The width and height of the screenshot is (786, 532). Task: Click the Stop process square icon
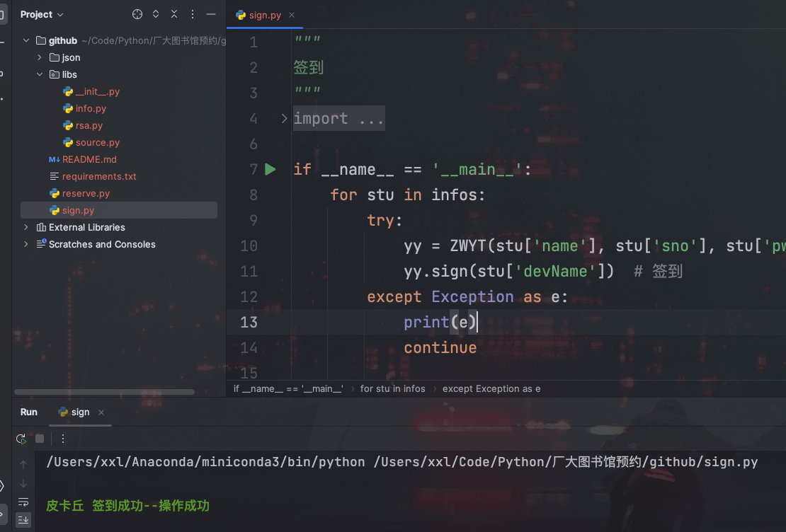click(x=40, y=439)
